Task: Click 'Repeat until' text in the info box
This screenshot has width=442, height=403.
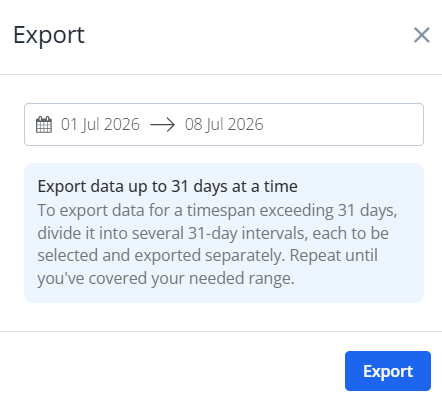Action: tap(334, 256)
